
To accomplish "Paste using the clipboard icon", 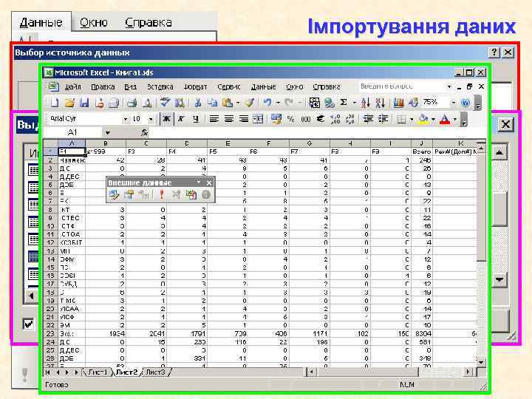I will [x=228, y=103].
